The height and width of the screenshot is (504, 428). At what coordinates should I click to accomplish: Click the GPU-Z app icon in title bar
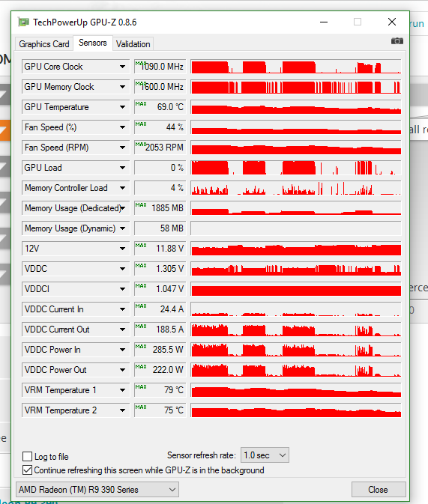[23, 22]
